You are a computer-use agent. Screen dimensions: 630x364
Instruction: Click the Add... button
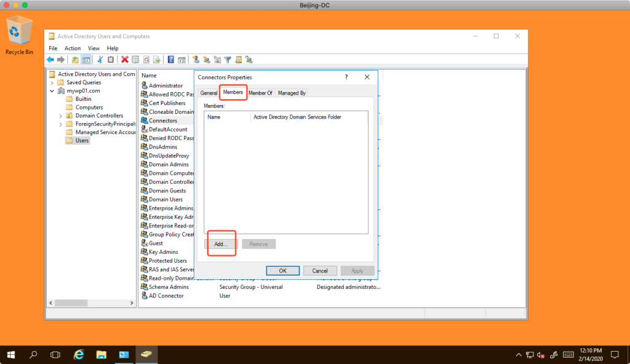tap(221, 244)
